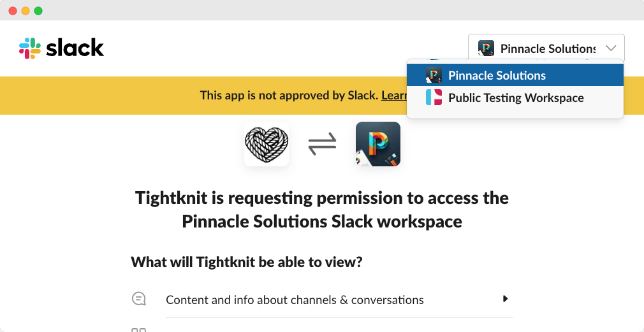Click the Public Testing Workspace icon in menu
This screenshot has height=332, width=644.
coord(434,97)
